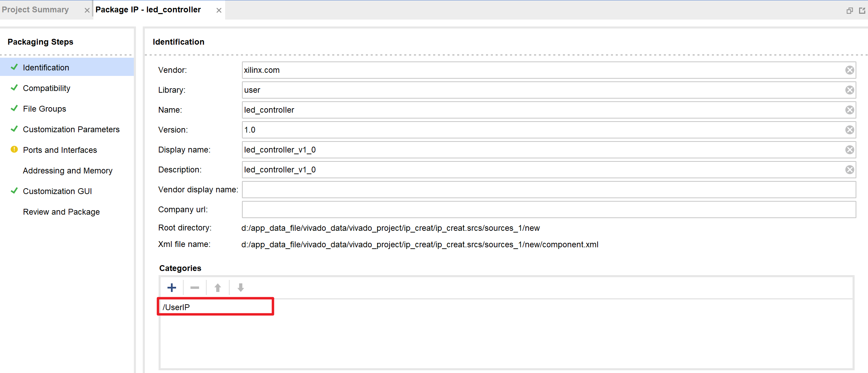Close the Project Summary tab
This screenshot has width=868, height=373.
[x=87, y=10]
